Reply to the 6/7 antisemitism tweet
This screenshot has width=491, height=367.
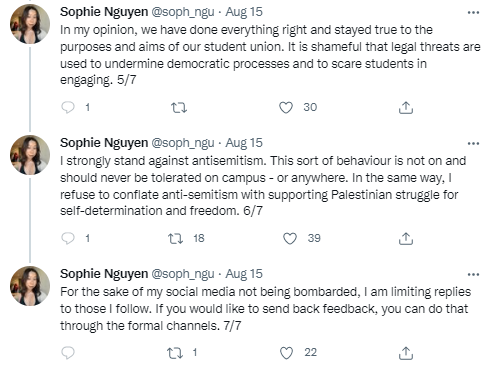[x=68, y=238]
